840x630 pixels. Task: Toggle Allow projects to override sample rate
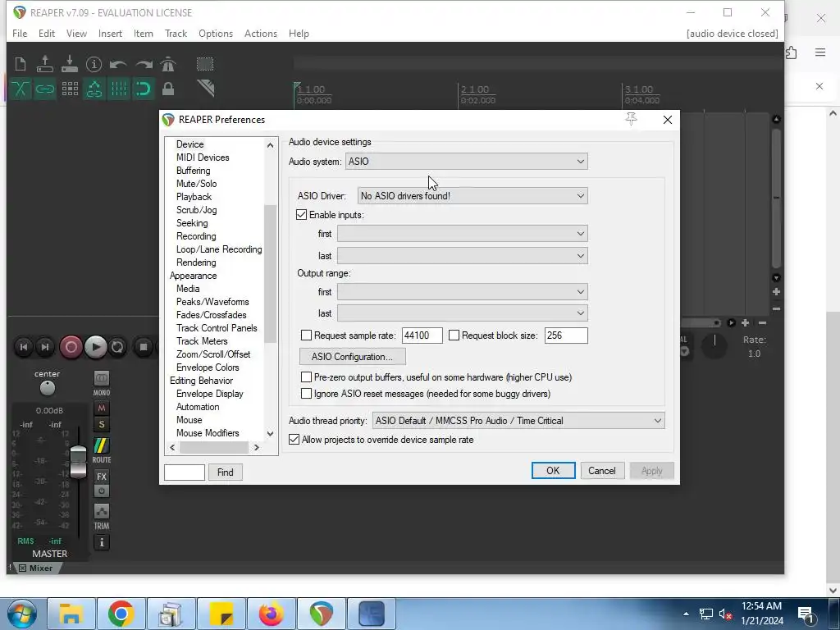(x=294, y=440)
